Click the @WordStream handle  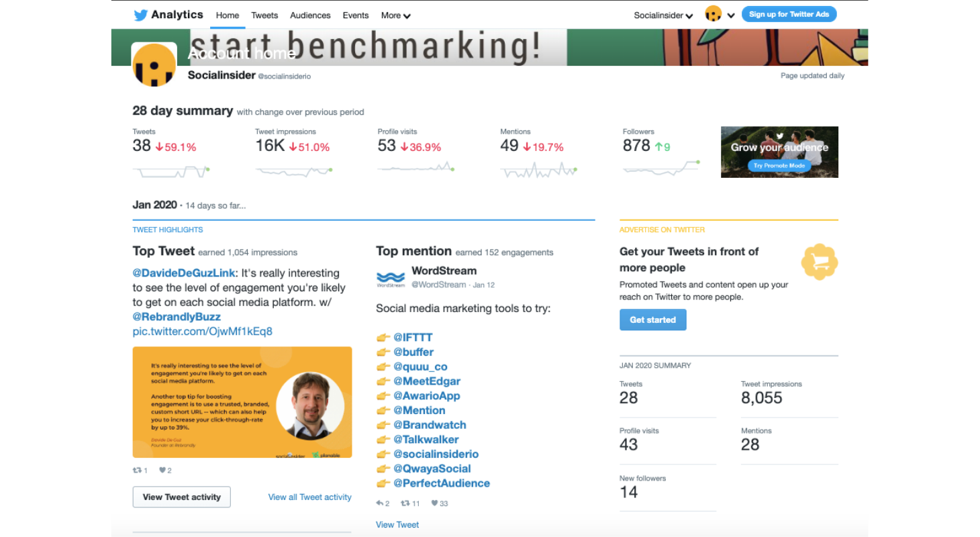click(x=439, y=285)
